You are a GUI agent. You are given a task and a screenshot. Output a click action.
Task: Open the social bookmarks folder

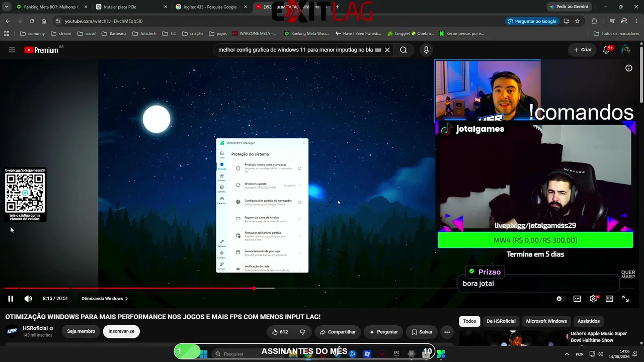tap(86, 34)
